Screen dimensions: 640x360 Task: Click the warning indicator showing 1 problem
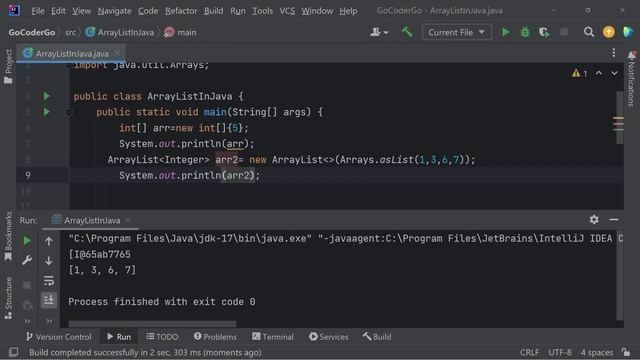tap(580, 73)
